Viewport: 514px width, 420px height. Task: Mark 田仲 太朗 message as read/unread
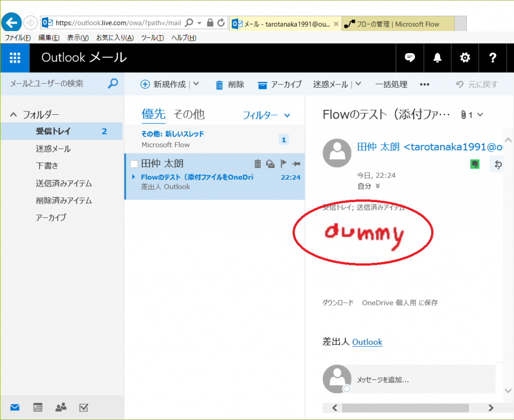(271, 164)
